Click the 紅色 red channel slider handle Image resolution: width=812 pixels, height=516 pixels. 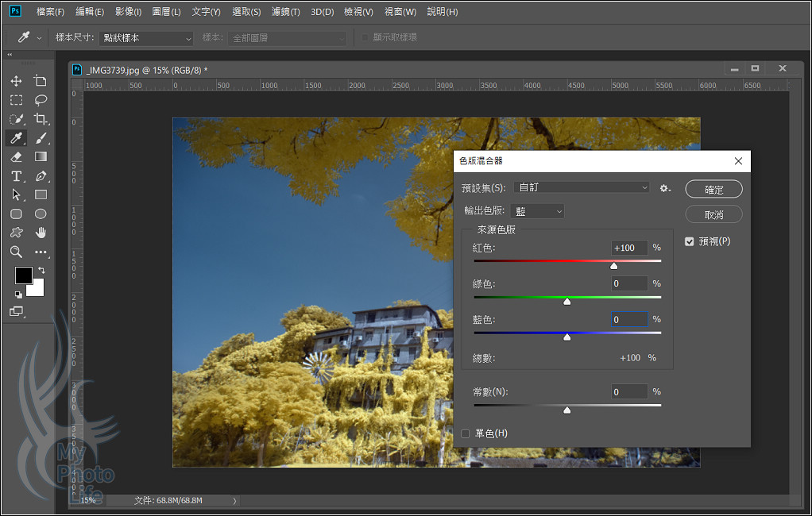click(613, 266)
